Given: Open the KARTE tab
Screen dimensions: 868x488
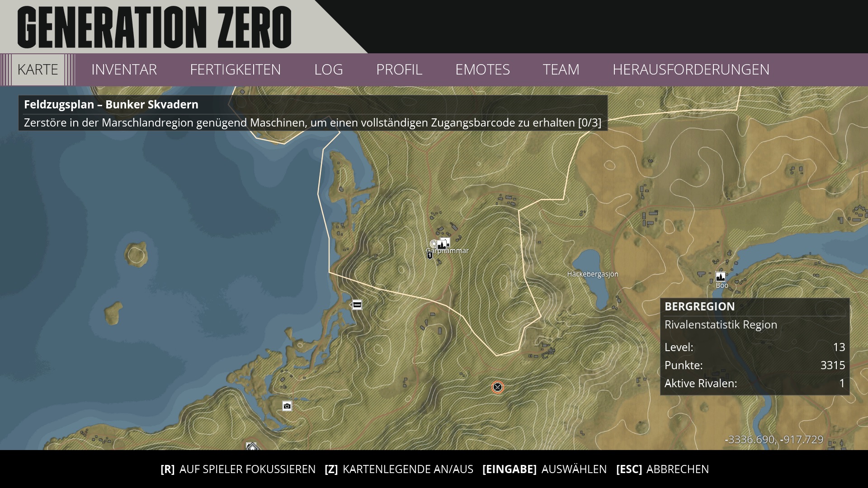Looking at the screenshot, I should (x=38, y=70).
